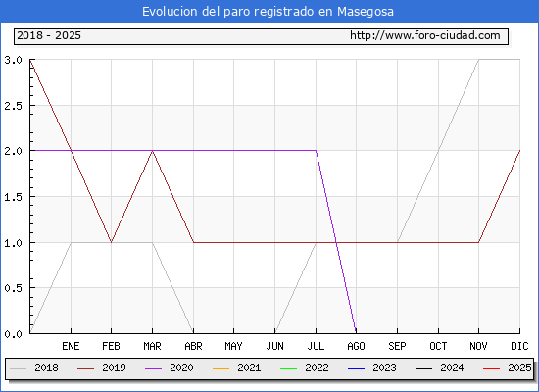Click the 2.0 y-axis value
This screenshot has width=539, height=392.
[x=13, y=151]
